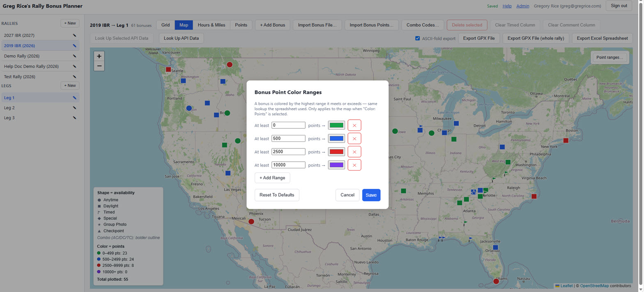Click the edit pencil for Leg 3
Screen dimensions: 644x292
pyautogui.click(x=74, y=118)
